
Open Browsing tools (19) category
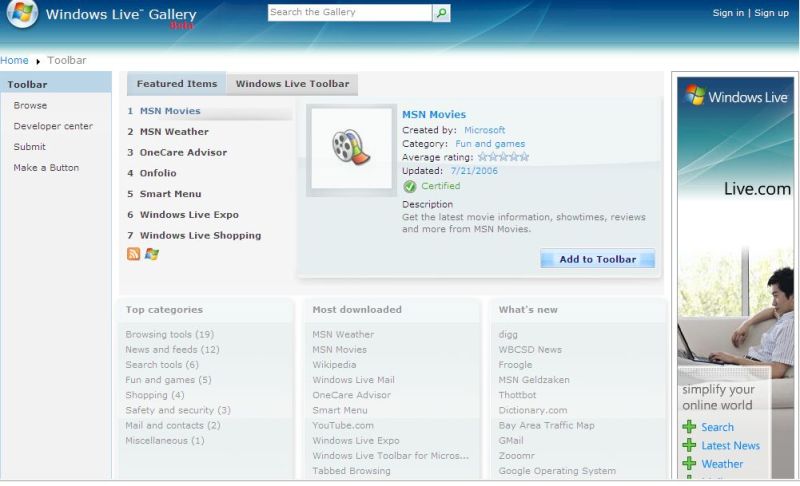click(x=170, y=335)
